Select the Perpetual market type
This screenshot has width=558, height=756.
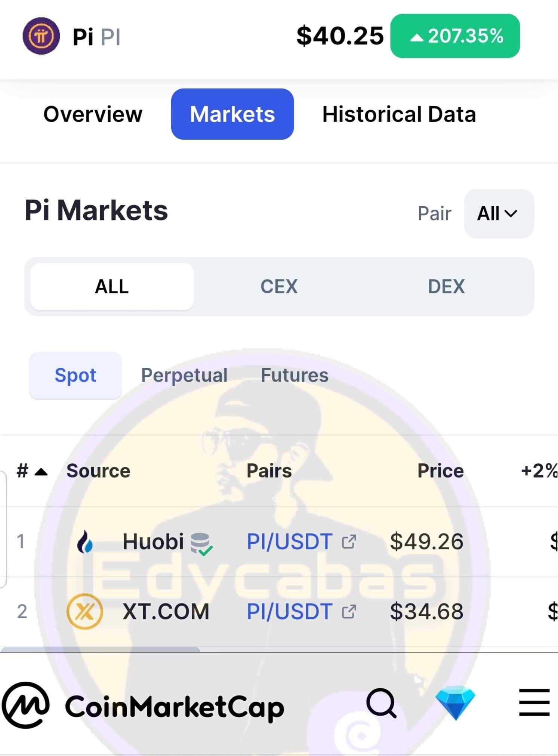click(184, 375)
